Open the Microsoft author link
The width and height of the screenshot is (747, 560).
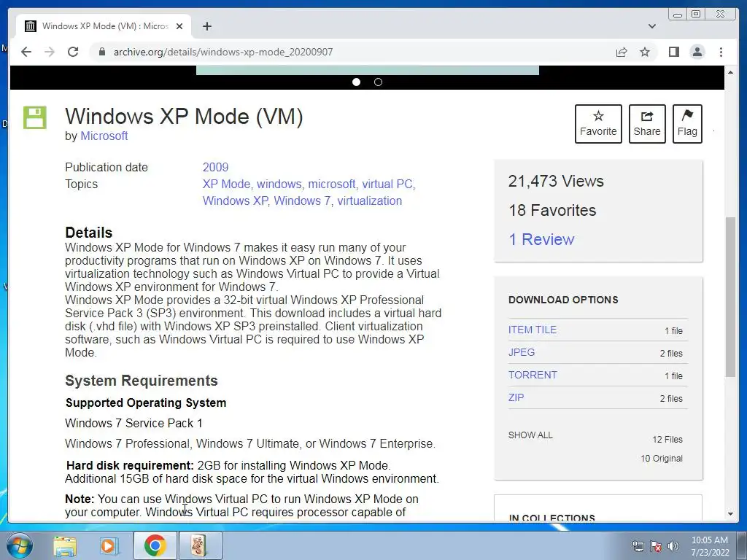pos(104,136)
